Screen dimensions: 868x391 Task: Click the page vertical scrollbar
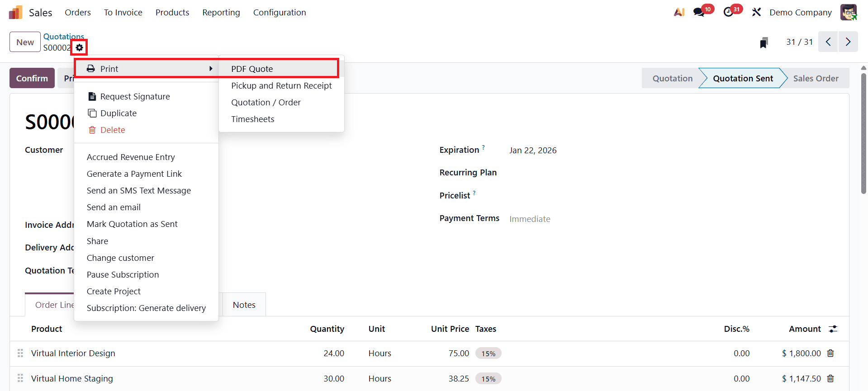[x=863, y=133]
